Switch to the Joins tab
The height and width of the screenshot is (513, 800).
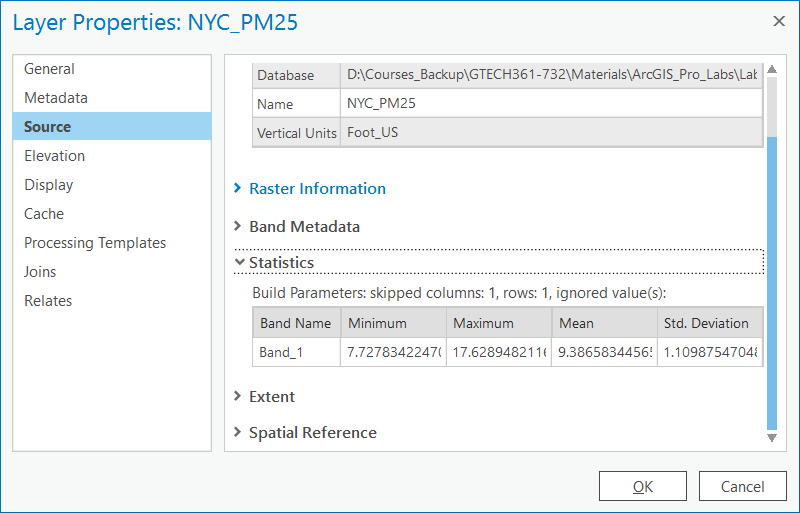tap(40, 272)
